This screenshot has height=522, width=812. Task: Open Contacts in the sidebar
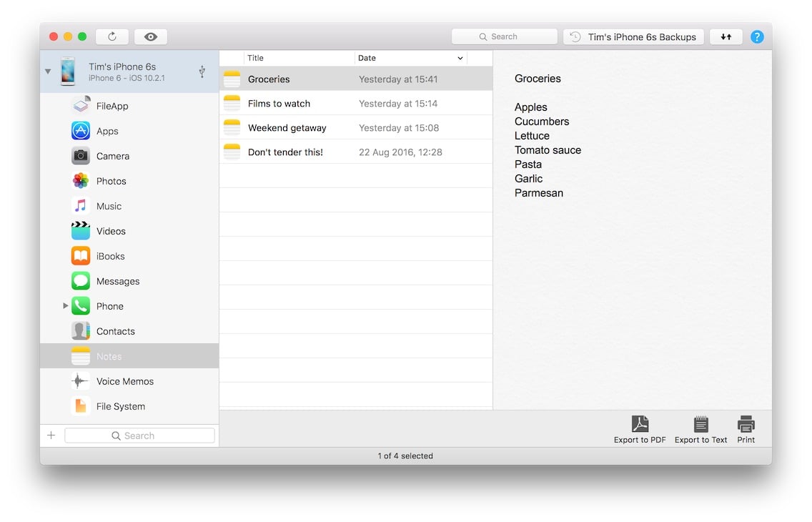(116, 331)
